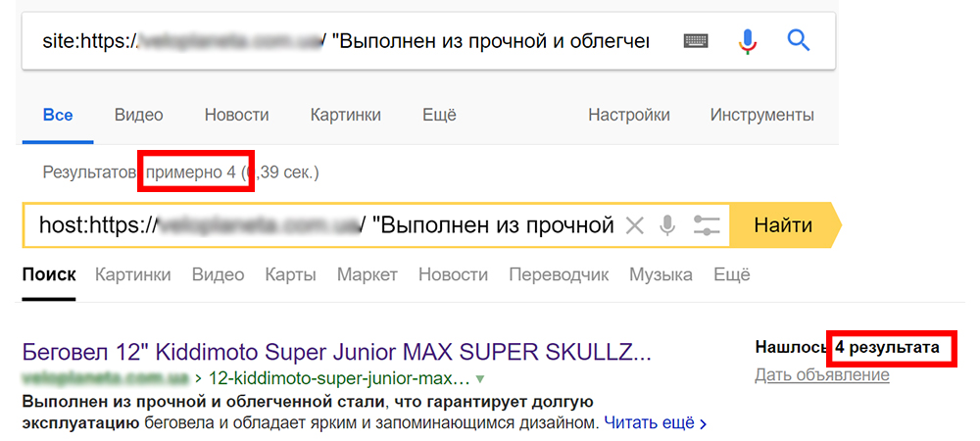The image size is (980, 441).
Task: Open Google "Инструменты" search tools
Action: point(761,115)
